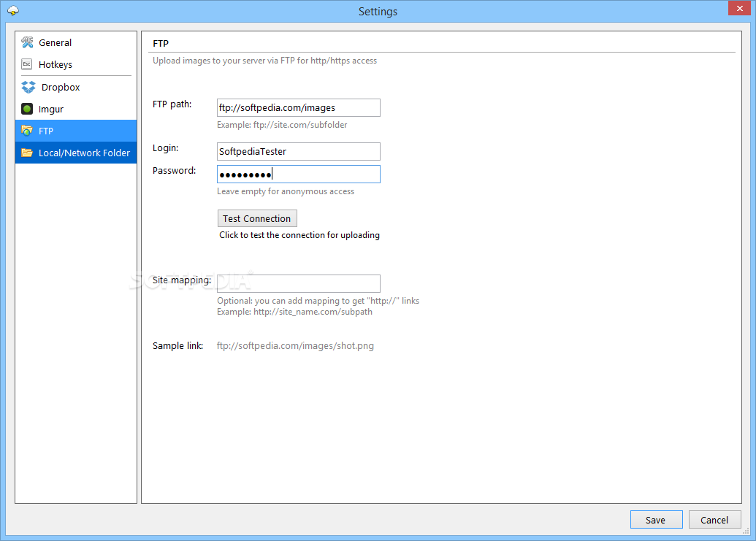Save the settings

point(656,520)
